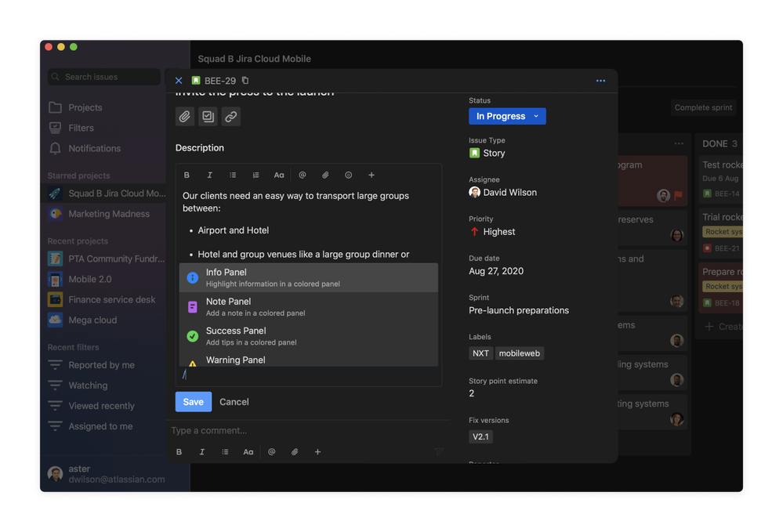Send the comment with the paper plane icon

438,451
